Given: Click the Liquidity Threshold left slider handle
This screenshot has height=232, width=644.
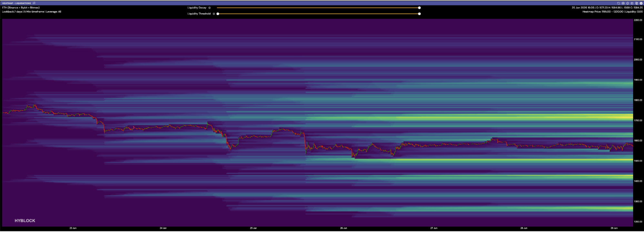Looking at the screenshot, I should 218,14.
